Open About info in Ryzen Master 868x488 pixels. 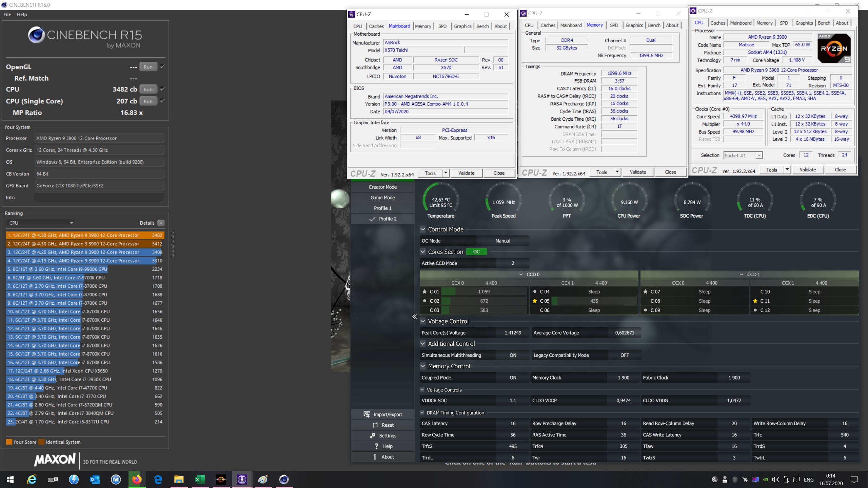pos(375,456)
